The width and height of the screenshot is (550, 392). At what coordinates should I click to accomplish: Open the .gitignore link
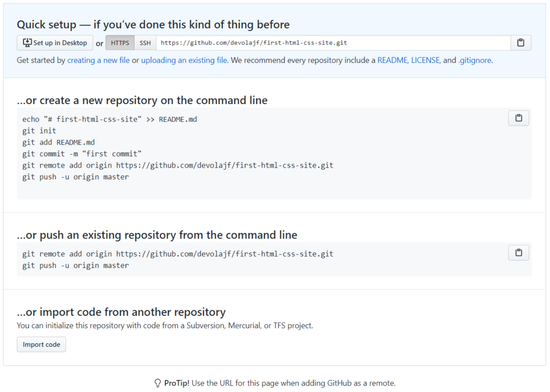(x=475, y=60)
